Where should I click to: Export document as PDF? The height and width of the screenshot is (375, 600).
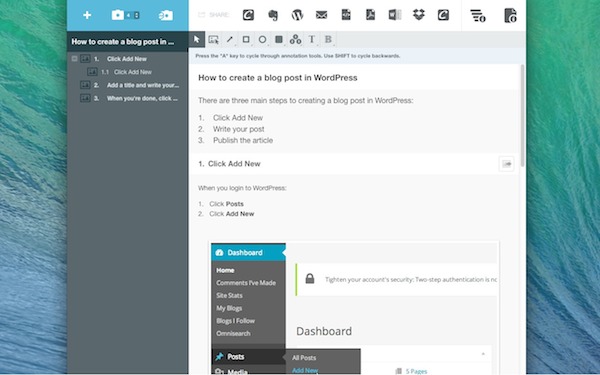pyautogui.click(x=370, y=15)
